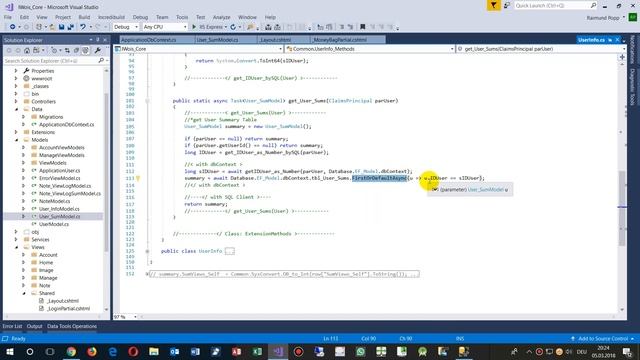The width and height of the screenshot is (640, 360).
Task: Click the Save All toolbar icon
Action: coord(70,27)
